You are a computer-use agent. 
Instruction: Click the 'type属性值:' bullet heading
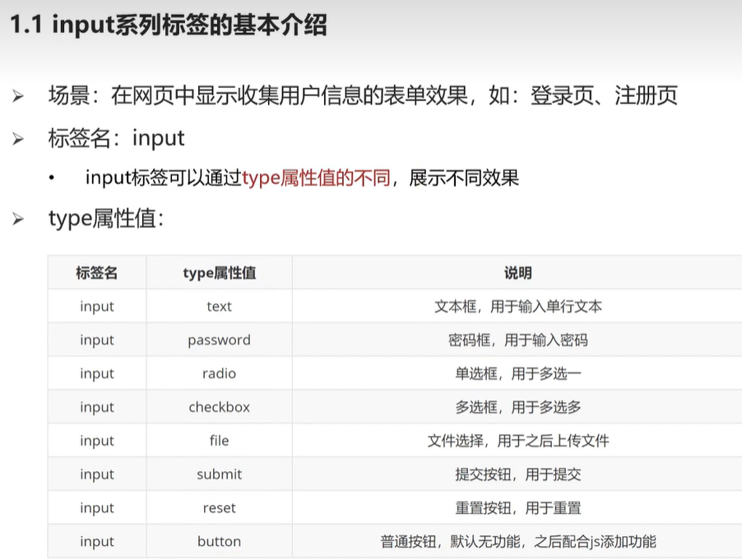[x=106, y=219]
